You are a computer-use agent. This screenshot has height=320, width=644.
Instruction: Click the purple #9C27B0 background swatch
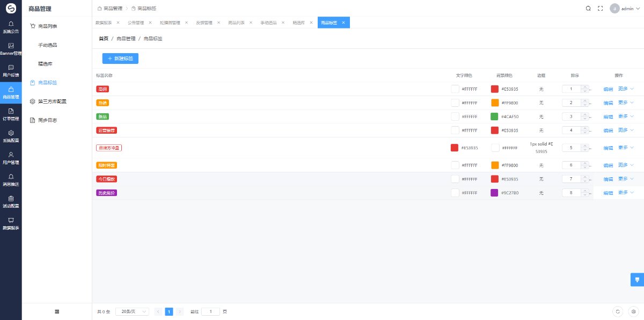[494, 192]
